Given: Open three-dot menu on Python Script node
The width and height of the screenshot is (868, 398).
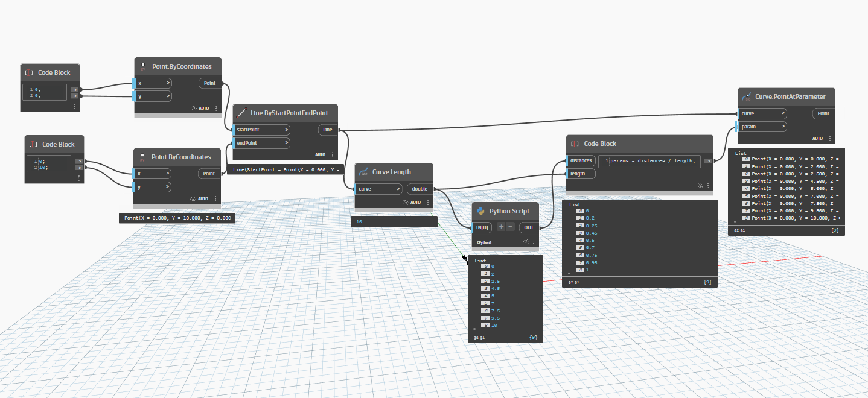Looking at the screenshot, I should tap(534, 241).
